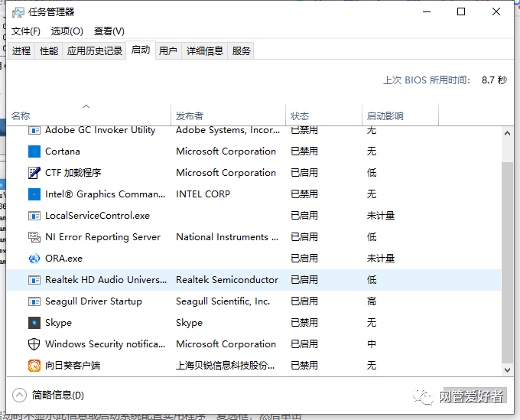Switch to the 进程 tab
This screenshot has height=420, width=520.
pyautogui.click(x=21, y=50)
